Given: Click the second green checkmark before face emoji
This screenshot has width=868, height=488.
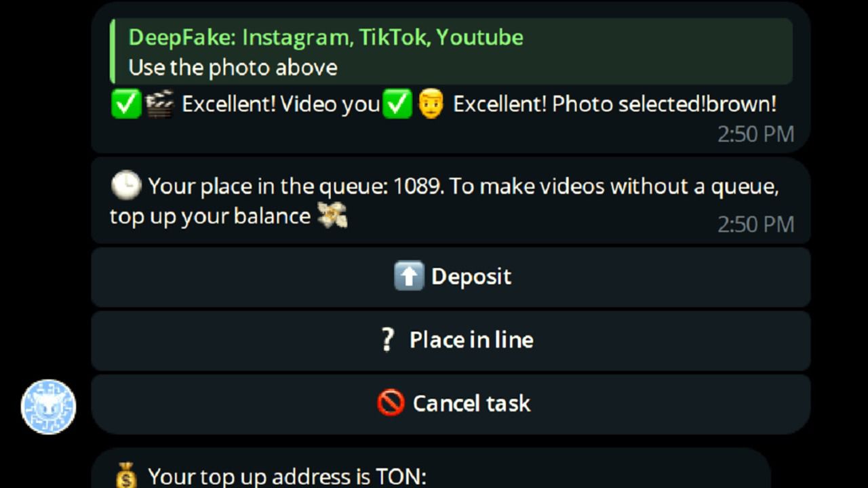Looking at the screenshot, I should (x=397, y=104).
